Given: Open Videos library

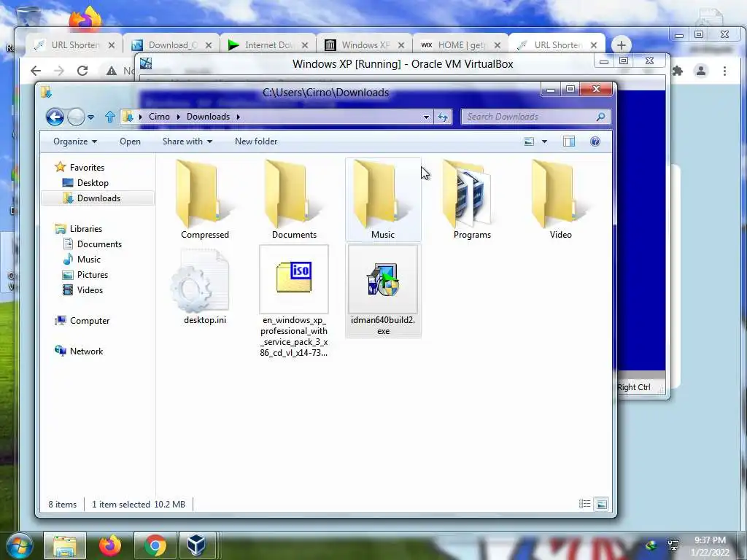Looking at the screenshot, I should point(90,290).
